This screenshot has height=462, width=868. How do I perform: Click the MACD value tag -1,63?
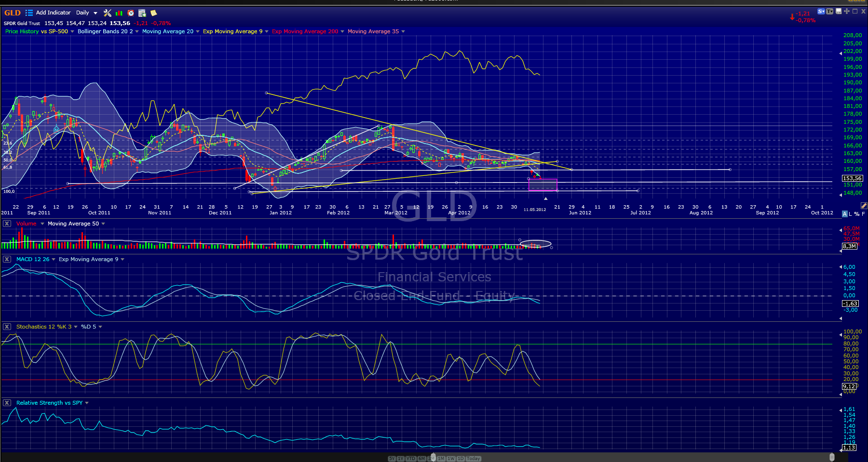pyautogui.click(x=850, y=304)
